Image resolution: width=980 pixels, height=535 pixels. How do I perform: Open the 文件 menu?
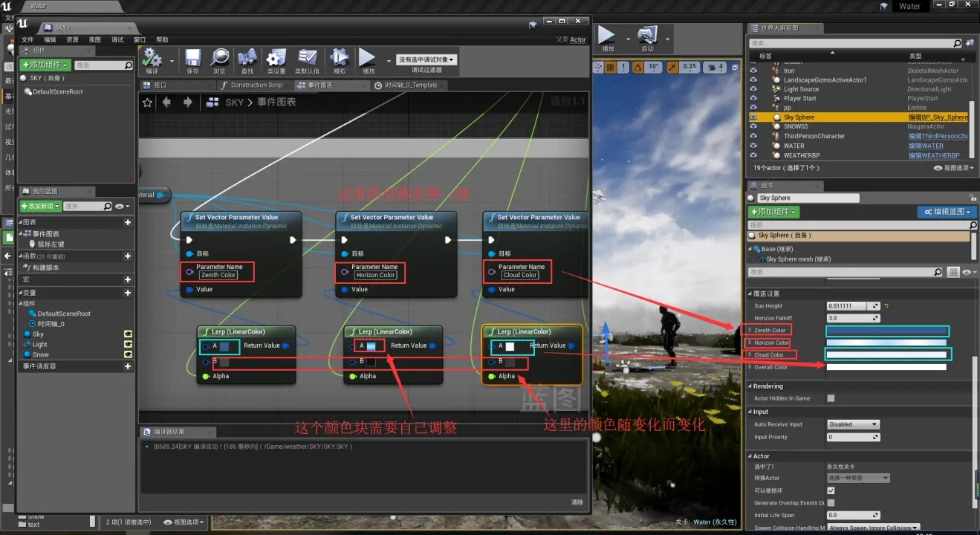click(27, 39)
